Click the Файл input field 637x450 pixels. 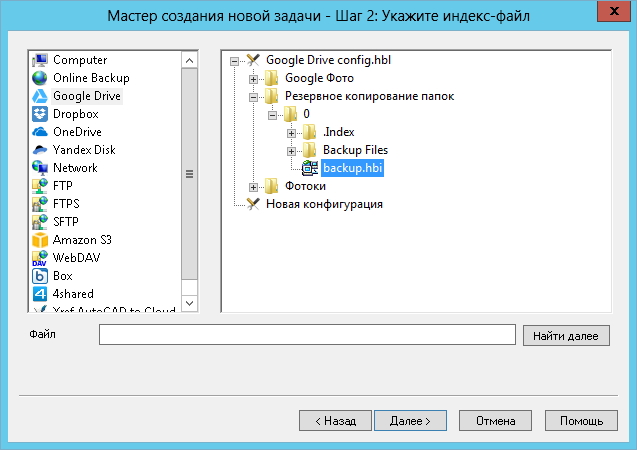pos(308,335)
